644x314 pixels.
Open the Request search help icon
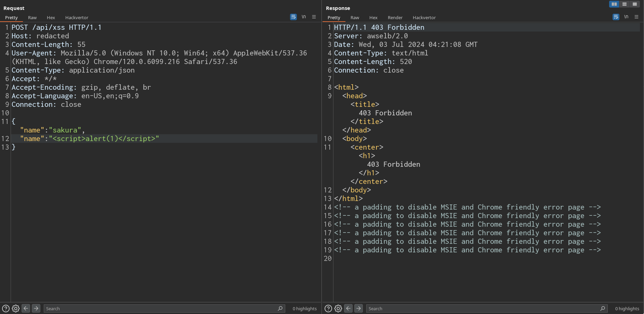click(x=6, y=309)
